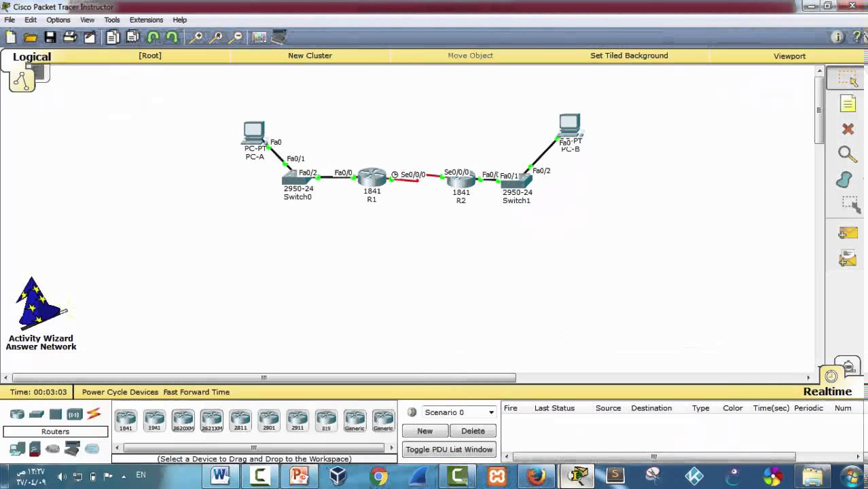Click the Print toolbar icon
868x489 pixels.
pyautogui.click(x=69, y=37)
